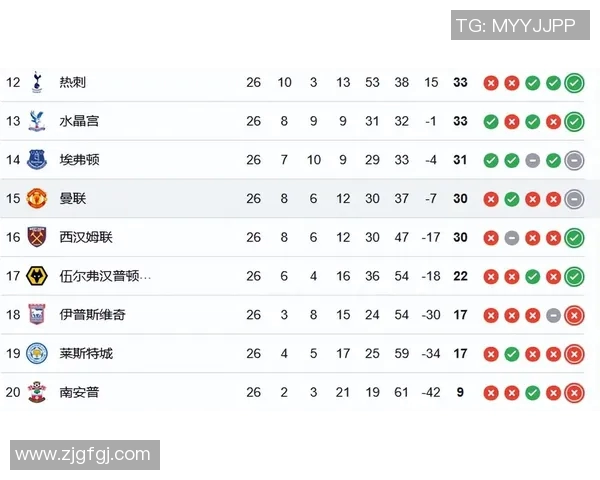The width and height of the screenshot is (600, 480).
Task: Open the 热刺 team name link
Action: click(x=72, y=82)
